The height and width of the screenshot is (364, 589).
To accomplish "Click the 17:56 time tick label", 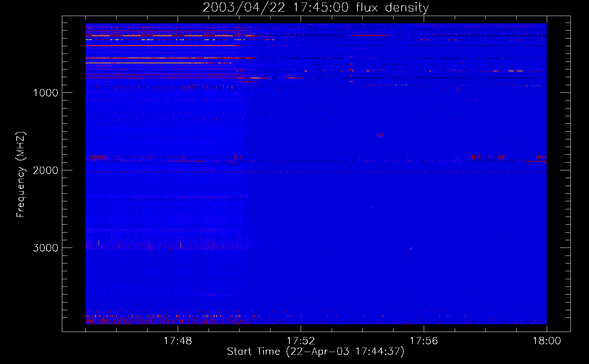I will [424, 341].
